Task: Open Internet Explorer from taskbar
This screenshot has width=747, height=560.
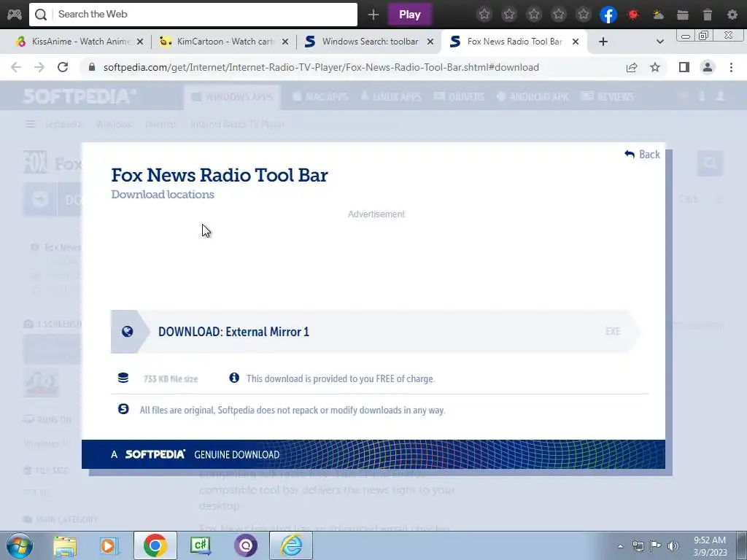Action: click(x=291, y=545)
